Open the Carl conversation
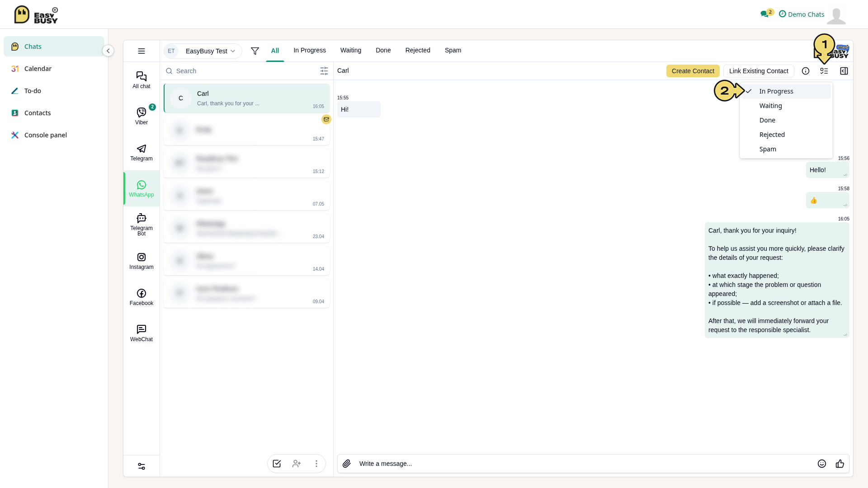The height and width of the screenshot is (488, 868). 246,98
